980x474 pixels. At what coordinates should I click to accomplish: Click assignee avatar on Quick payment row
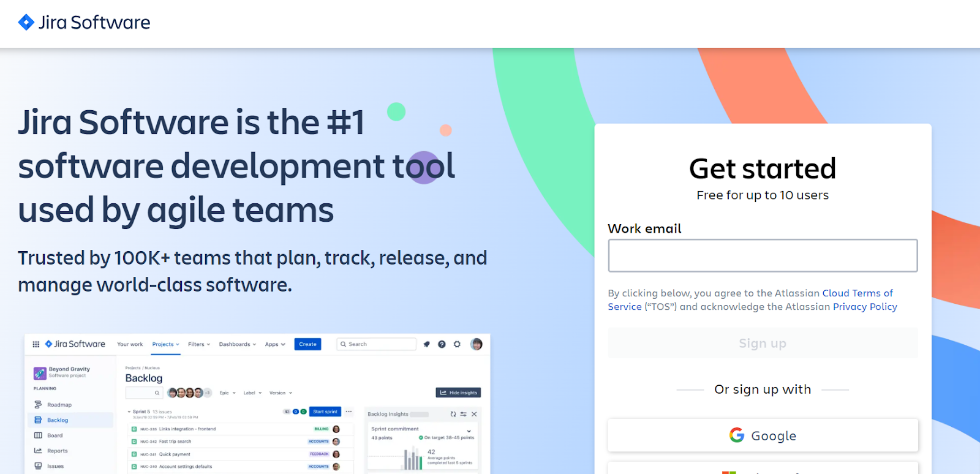pos(336,454)
